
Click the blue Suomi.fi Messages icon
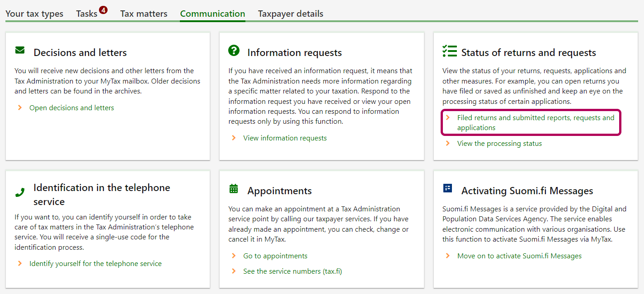click(448, 189)
